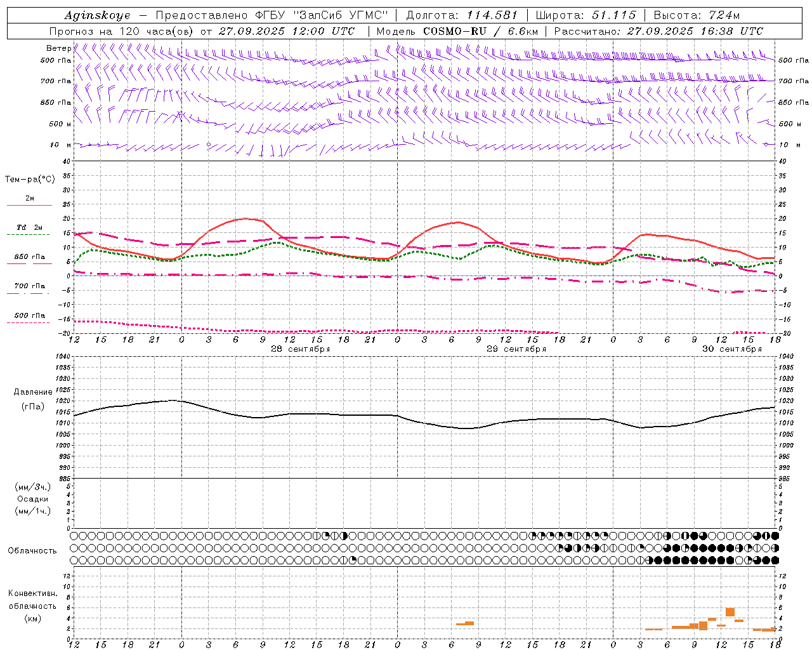Click the 29 сентября date label
The image size is (812, 650).
point(516,349)
